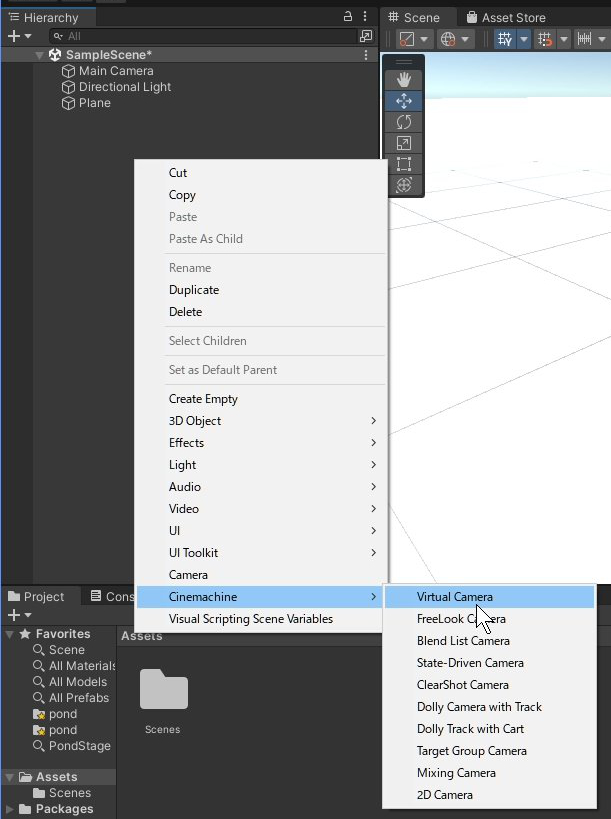Viewport: 611px width, 819px height.
Task: Create a Mixing Camera
Action: (x=489, y=773)
